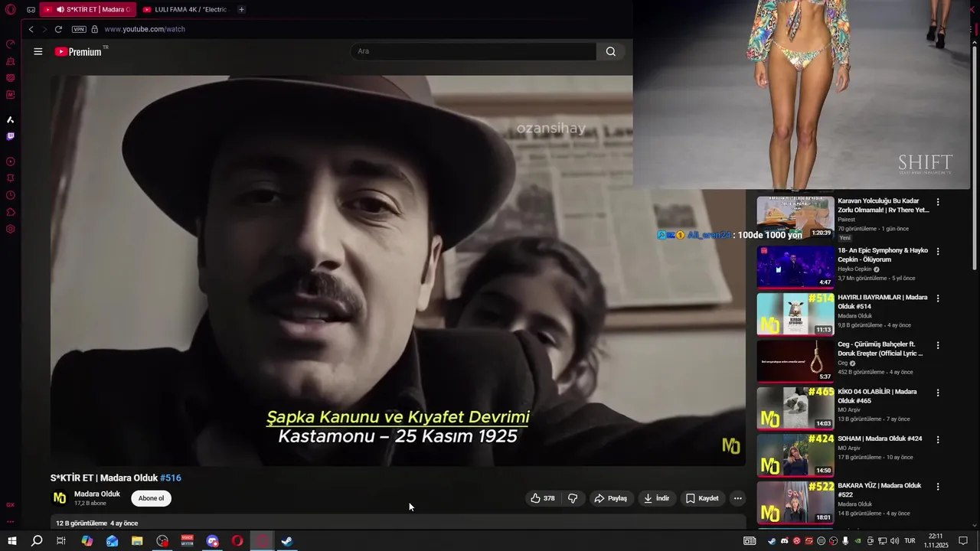
Task: Open options for 'KİKO 04 OLABİLİR' video
Action: [x=938, y=393]
